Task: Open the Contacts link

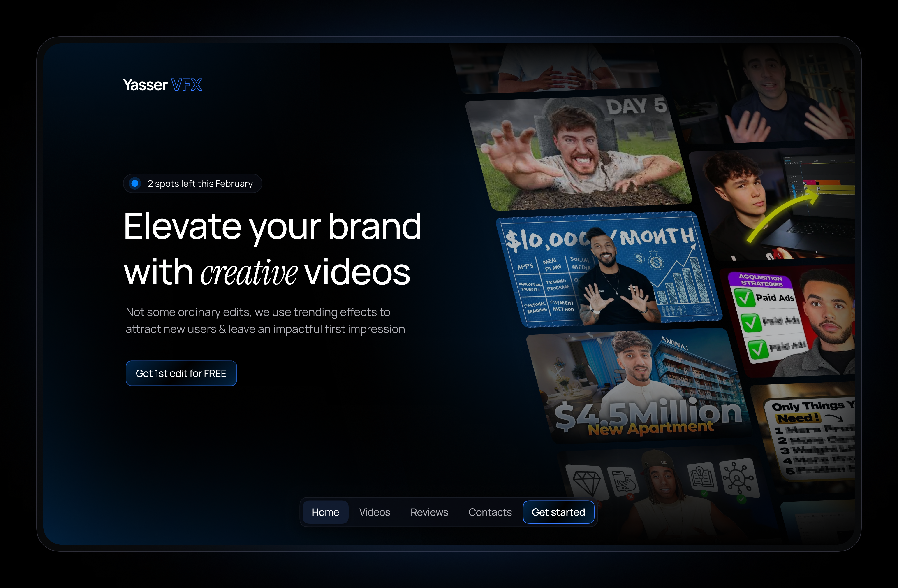Action: [490, 512]
